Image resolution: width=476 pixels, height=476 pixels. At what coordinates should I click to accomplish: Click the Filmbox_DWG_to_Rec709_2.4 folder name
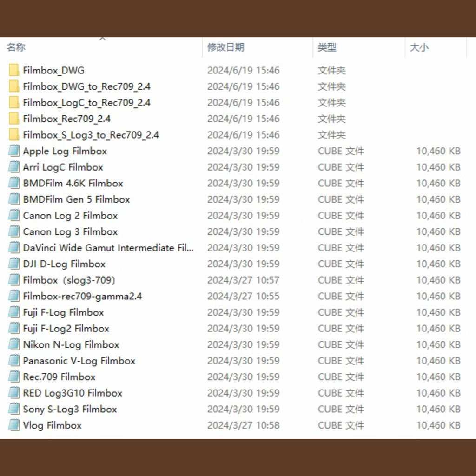[87, 86]
